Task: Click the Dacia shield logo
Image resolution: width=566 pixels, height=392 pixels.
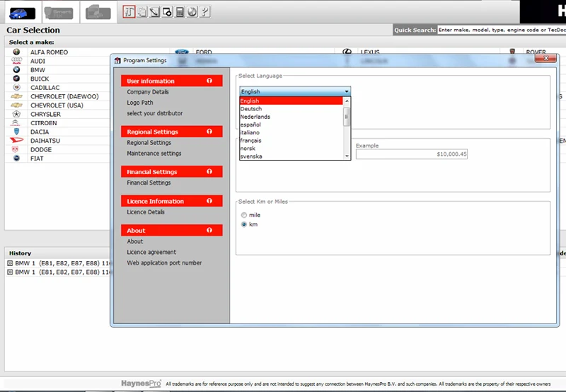Action: (x=16, y=132)
